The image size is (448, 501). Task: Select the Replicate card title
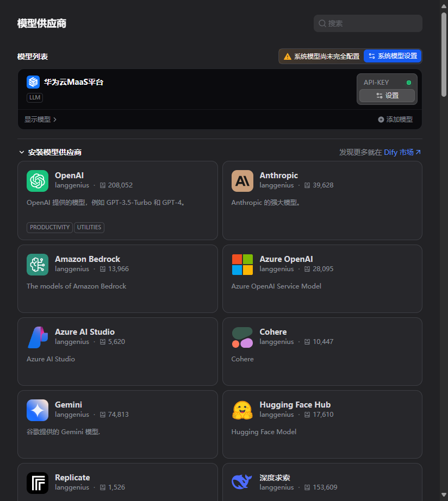point(72,478)
